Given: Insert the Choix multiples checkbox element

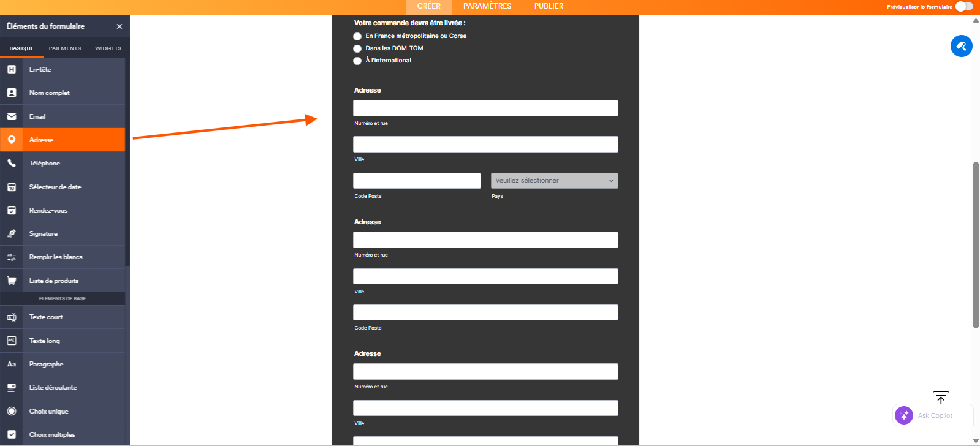Looking at the screenshot, I should coord(63,434).
